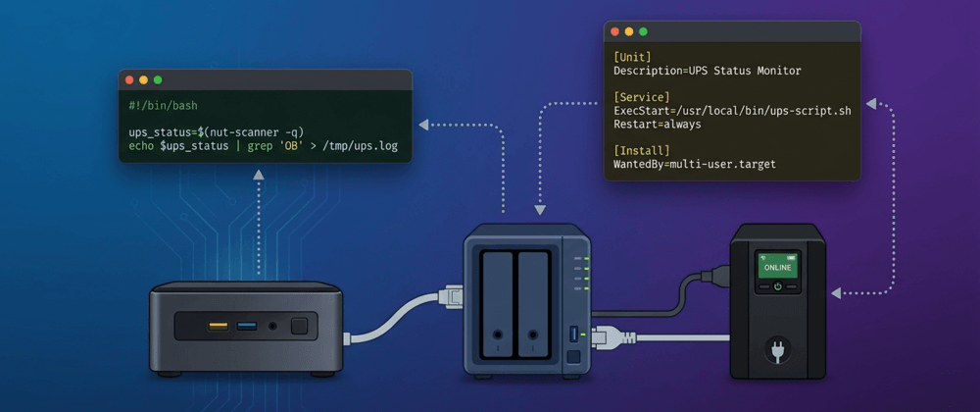The height and width of the screenshot is (412, 980).
Task: Click the ExecStart line in service file
Action: [x=732, y=111]
